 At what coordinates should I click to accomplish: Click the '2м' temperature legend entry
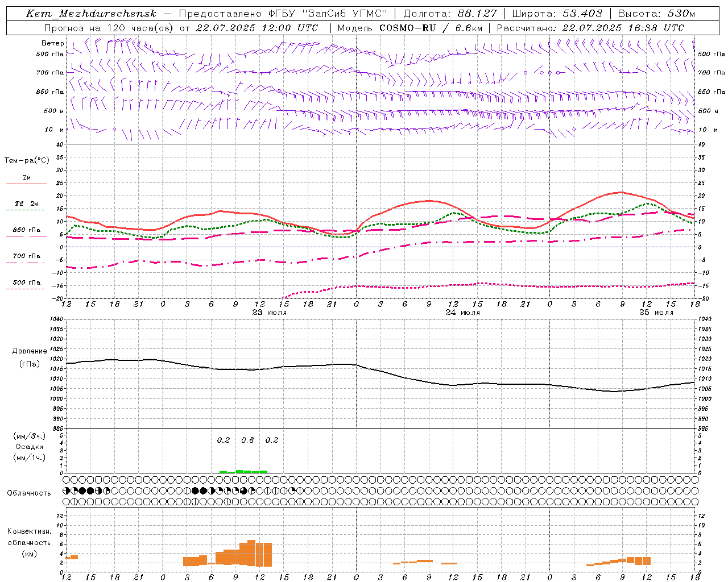click(x=27, y=178)
